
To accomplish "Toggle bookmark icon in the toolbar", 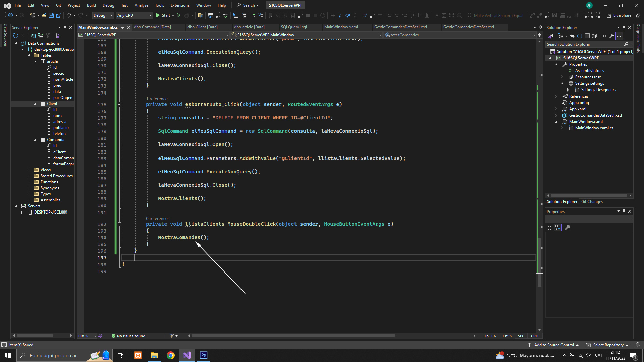I will tap(270, 15).
